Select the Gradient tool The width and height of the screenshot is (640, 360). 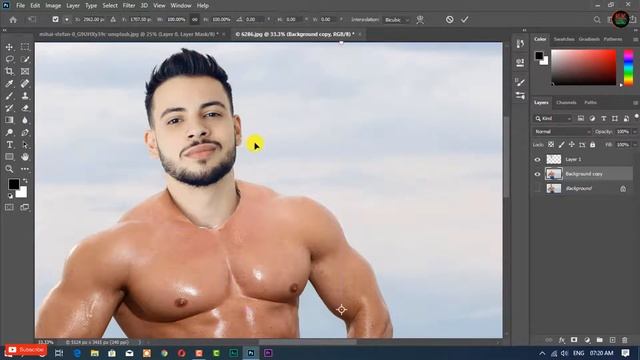coord(9,120)
